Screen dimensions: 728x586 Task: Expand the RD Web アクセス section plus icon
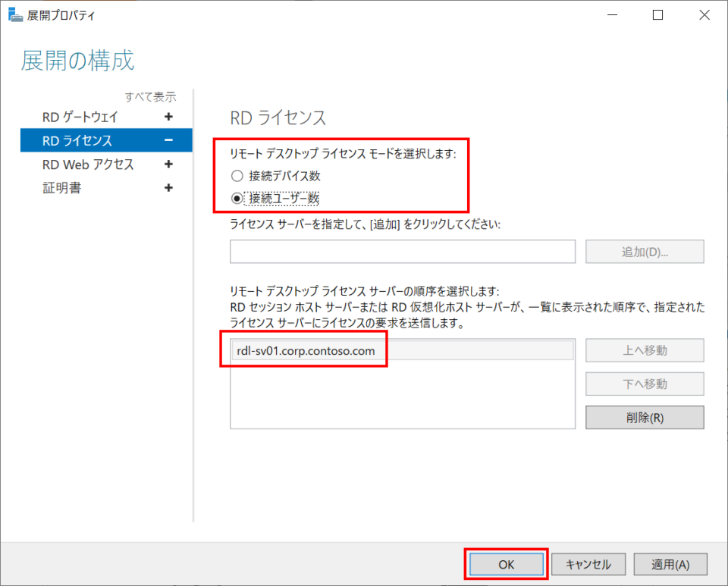(x=168, y=165)
